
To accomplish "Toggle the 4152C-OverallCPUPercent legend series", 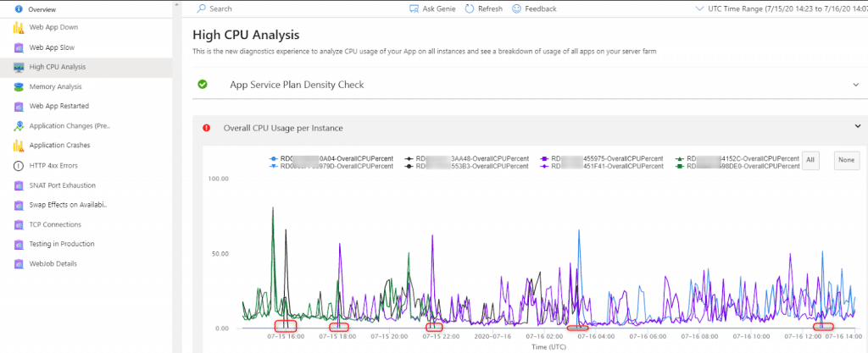I will (737, 158).
